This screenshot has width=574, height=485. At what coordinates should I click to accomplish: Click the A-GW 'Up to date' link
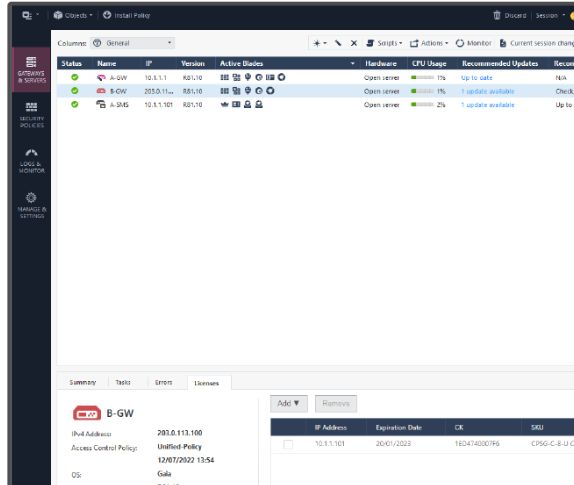(x=477, y=78)
